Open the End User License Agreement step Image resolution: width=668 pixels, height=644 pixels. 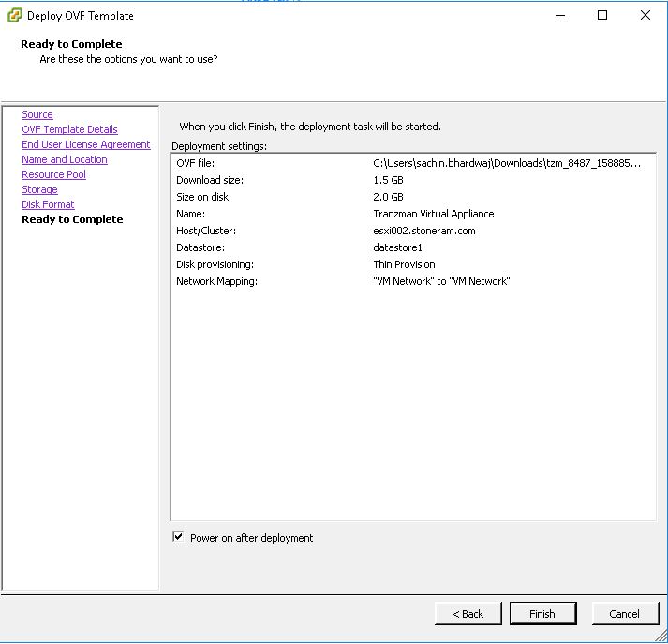coord(85,144)
